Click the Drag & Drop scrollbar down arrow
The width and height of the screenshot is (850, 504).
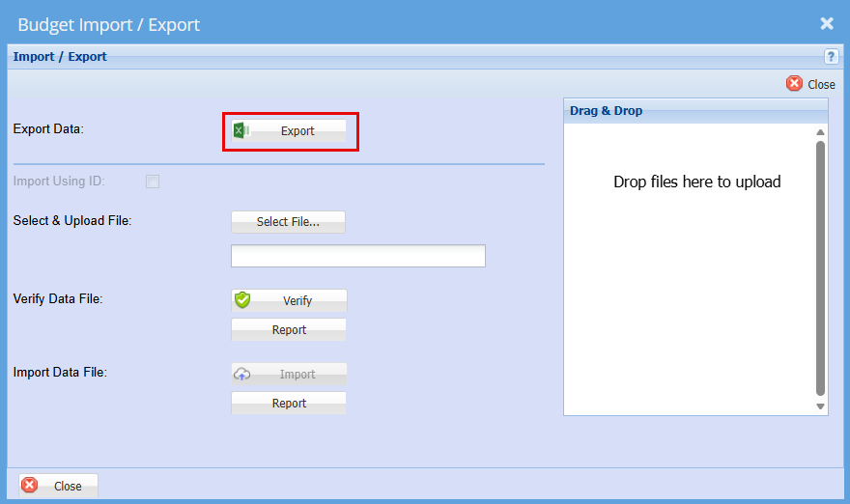click(820, 406)
